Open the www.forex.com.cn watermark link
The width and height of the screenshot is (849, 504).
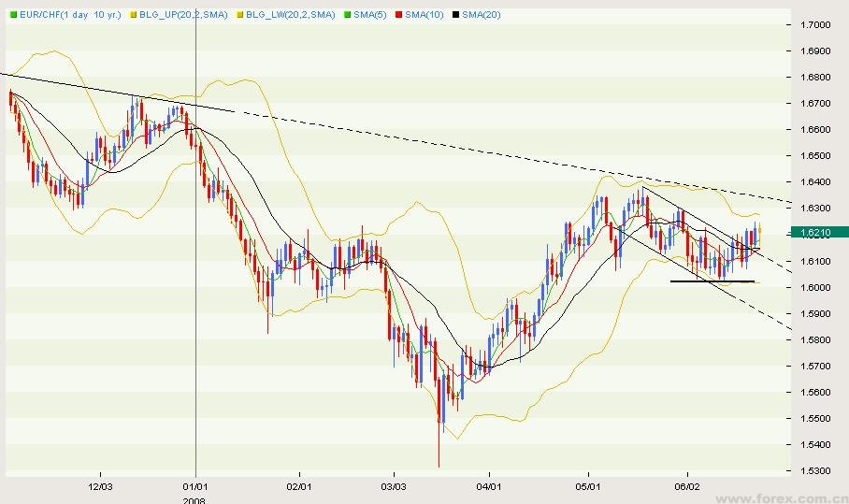(x=799, y=497)
